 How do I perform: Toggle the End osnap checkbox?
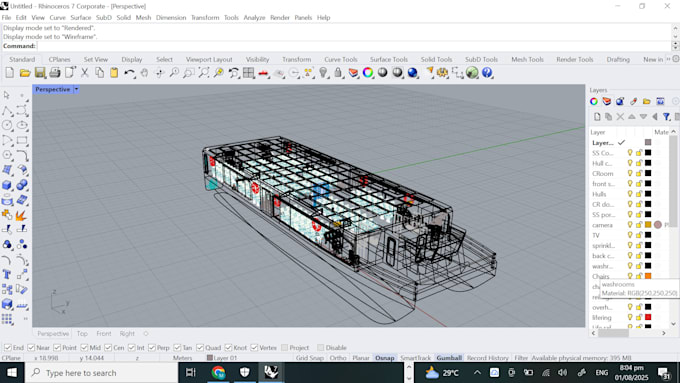(7, 347)
